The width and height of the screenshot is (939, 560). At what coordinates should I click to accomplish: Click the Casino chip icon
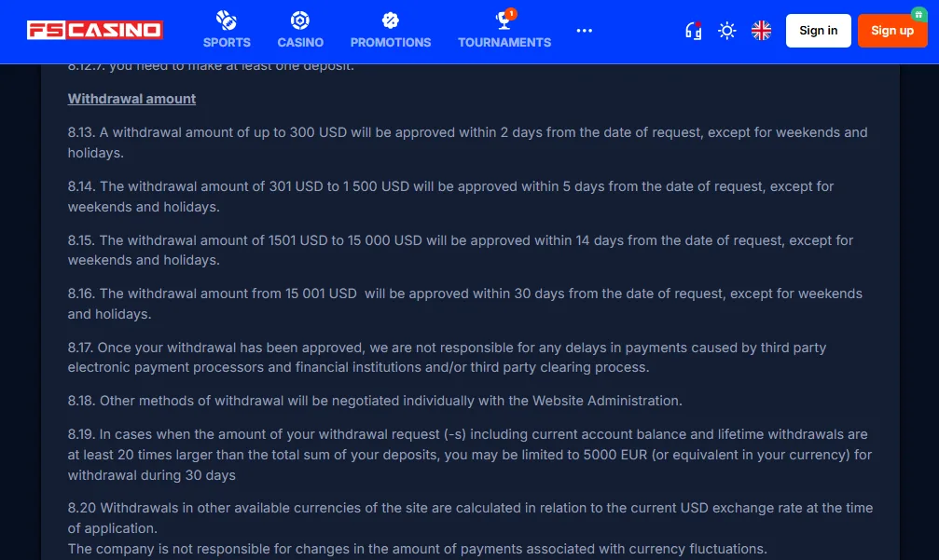[300, 20]
